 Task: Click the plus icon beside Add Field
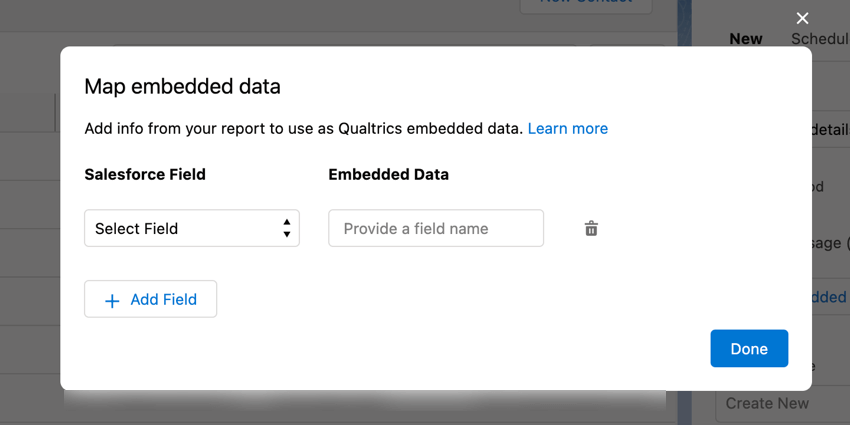[x=112, y=300]
